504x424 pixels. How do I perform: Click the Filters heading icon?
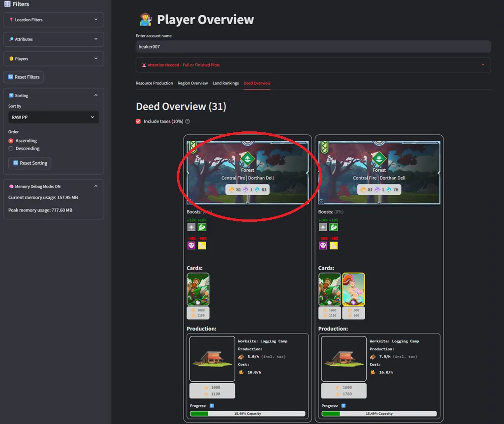[x=7, y=4]
